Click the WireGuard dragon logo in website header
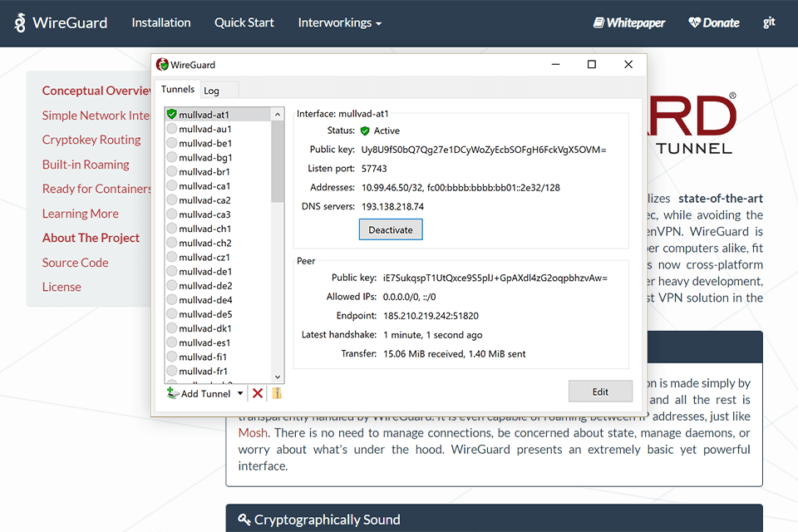The height and width of the screenshot is (532, 798). click(x=20, y=23)
